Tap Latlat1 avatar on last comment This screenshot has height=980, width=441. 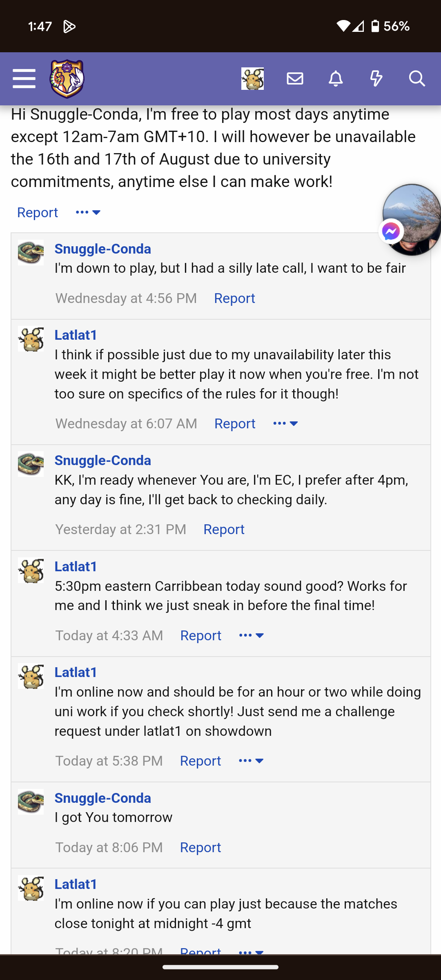click(x=31, y=888)
